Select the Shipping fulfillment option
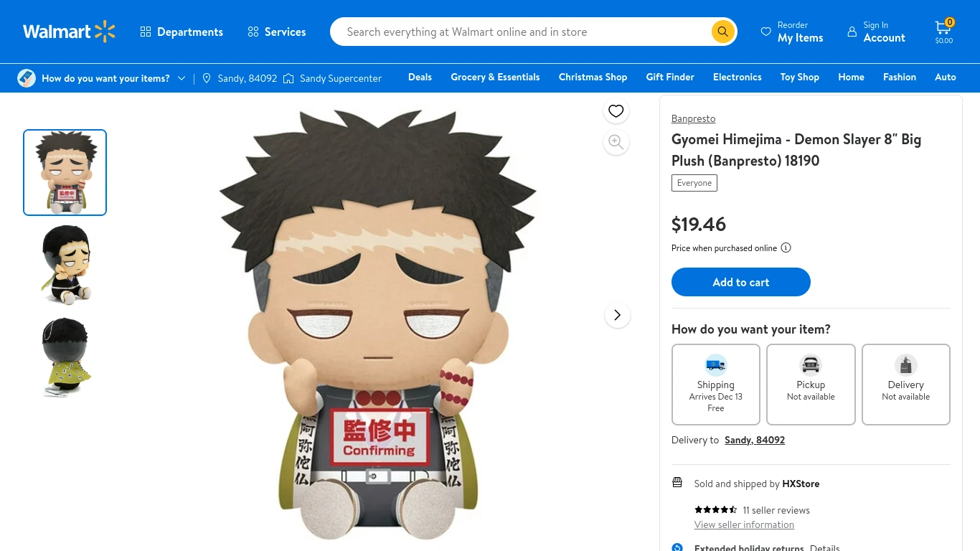 click(x=715, y=385)
